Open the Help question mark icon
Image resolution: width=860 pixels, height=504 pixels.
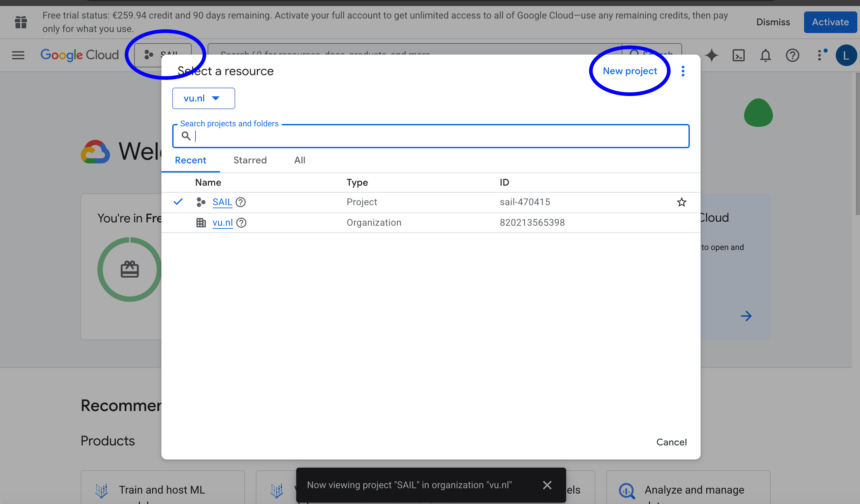tap(792, 55)
